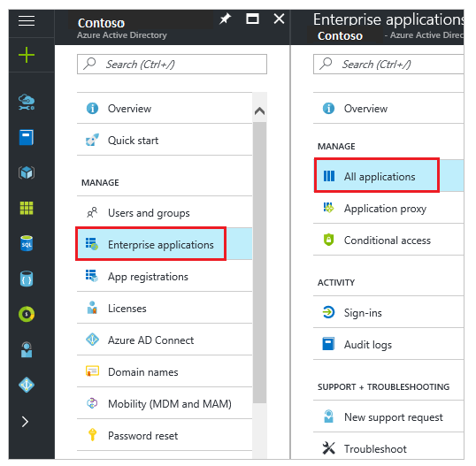The height and width of the screenshot is (466, 476).
Task: Click the diamond icon beside Azure AD Connect
Action: click(x=92, y=340)
